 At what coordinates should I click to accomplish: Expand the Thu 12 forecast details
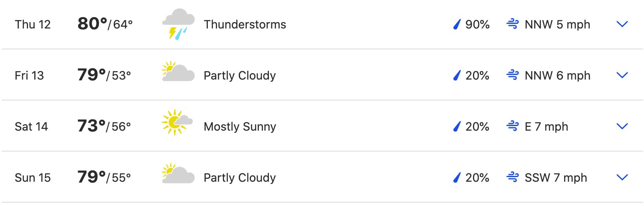pos(622,24)
